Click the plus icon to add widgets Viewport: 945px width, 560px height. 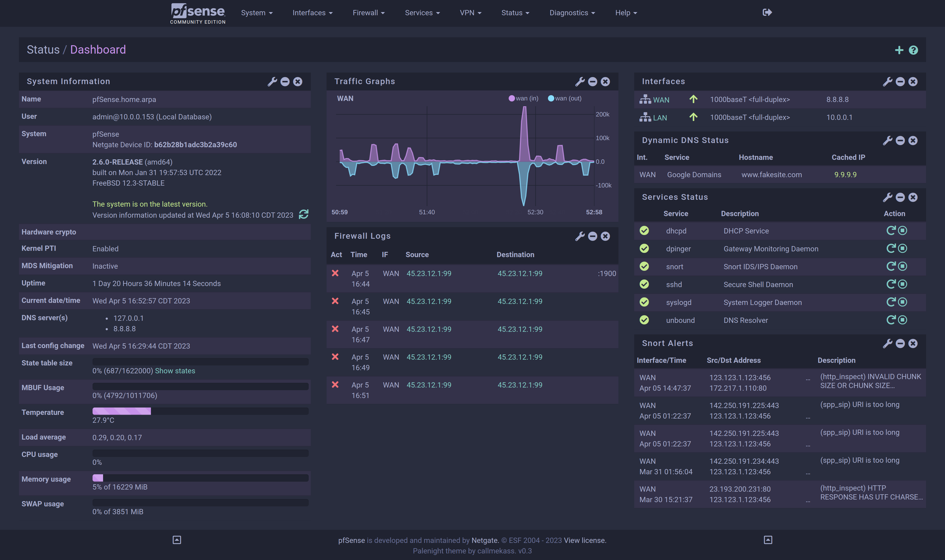coord(899,50)
